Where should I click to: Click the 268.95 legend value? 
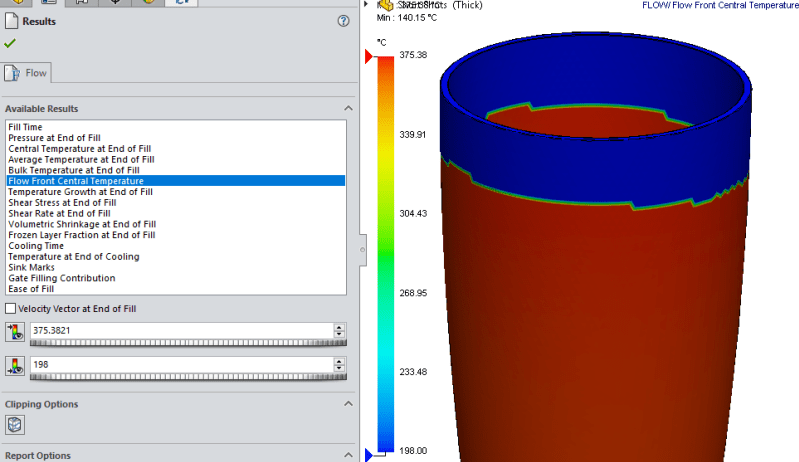tap(413, 293)
